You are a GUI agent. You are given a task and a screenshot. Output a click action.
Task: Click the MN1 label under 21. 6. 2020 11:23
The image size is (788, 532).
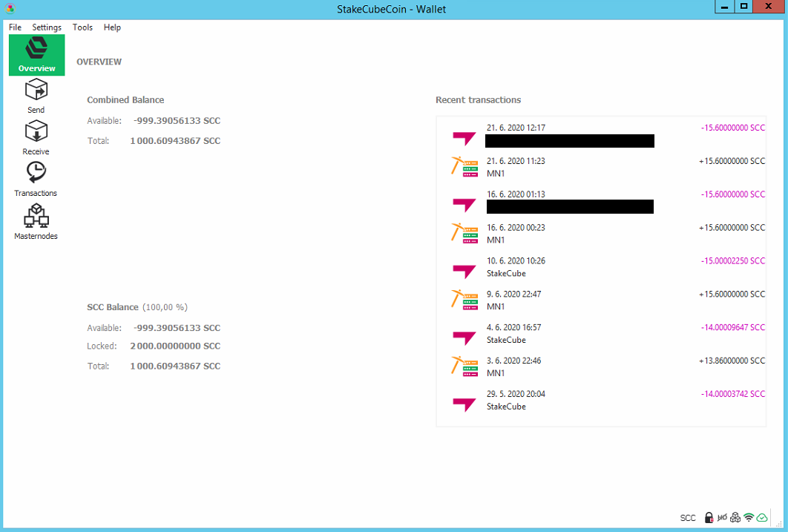tap(496, 174)
